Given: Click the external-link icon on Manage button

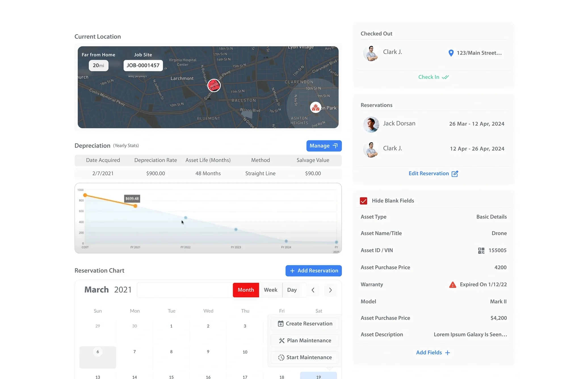Looking at the screenshot, I should pos(335,146).
